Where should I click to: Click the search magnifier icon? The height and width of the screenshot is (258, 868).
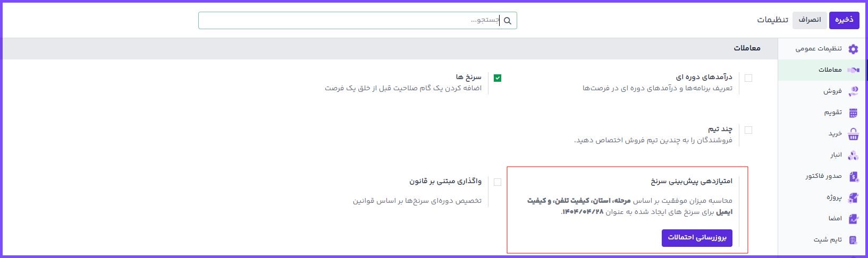508,21
